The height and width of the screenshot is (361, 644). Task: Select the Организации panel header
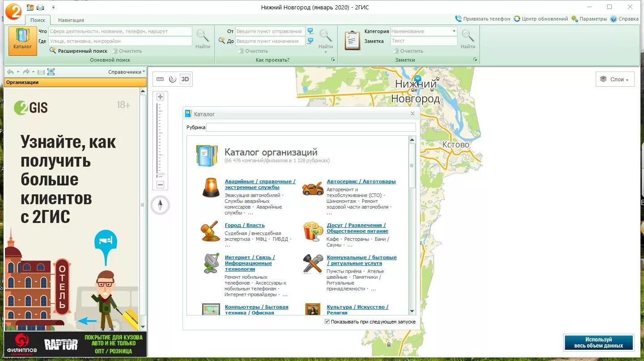click(x=75, y=82)
